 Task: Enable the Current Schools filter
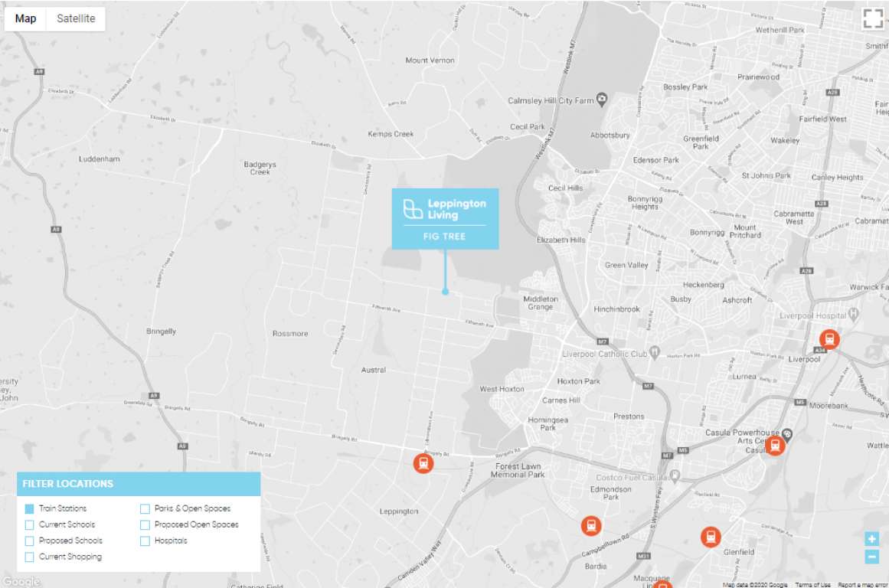click(x=29, y=524)
